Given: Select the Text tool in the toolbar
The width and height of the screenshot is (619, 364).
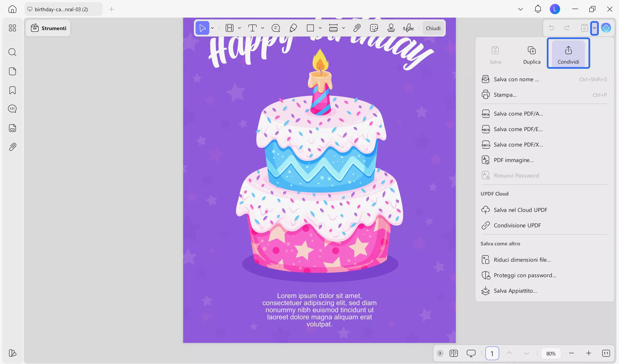Looking at the screenshot, I should pyautogui.click(x=253, y=28).
